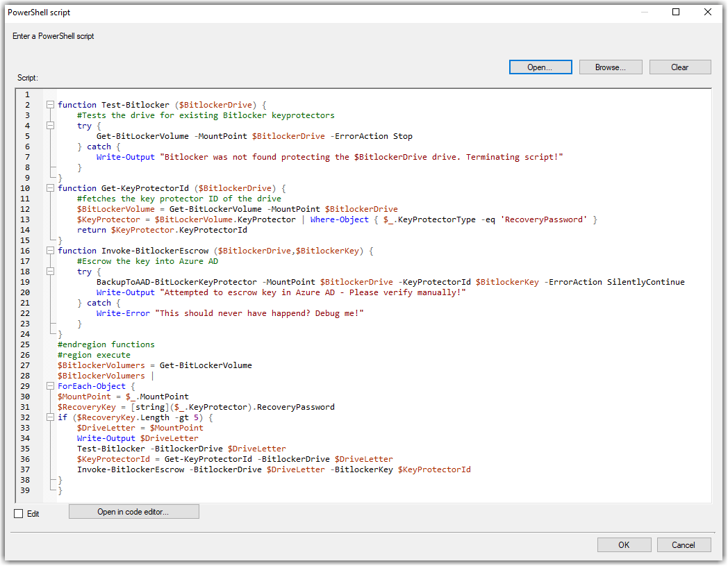Click '#Tests the drive' comment line

click(206, 115)
